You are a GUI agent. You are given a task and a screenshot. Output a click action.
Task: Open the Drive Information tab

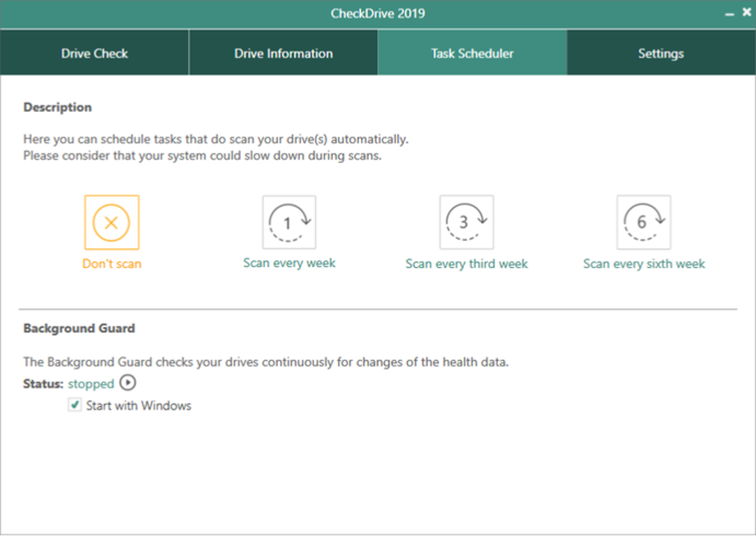click(283, 53)
